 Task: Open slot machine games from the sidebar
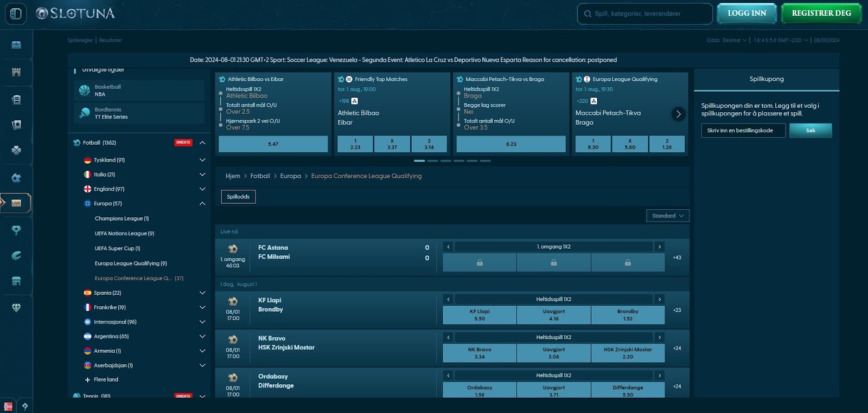coord(16,99)
